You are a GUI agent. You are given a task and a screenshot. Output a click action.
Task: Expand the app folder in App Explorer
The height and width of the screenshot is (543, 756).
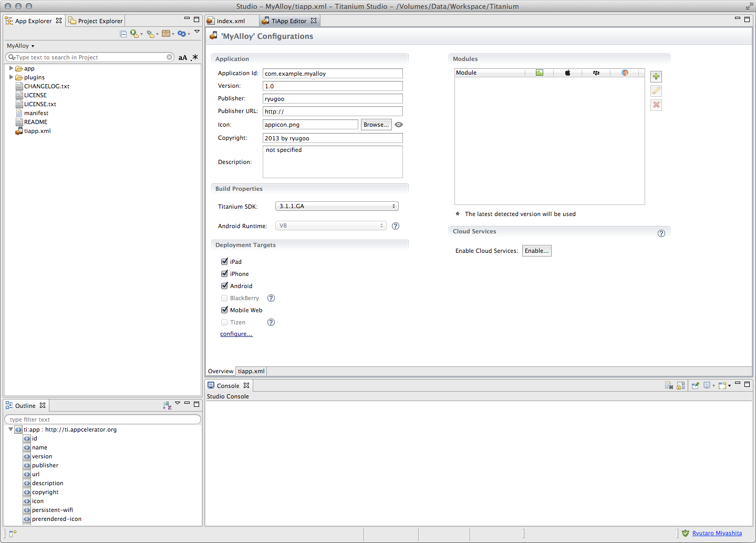coord(11,68)
